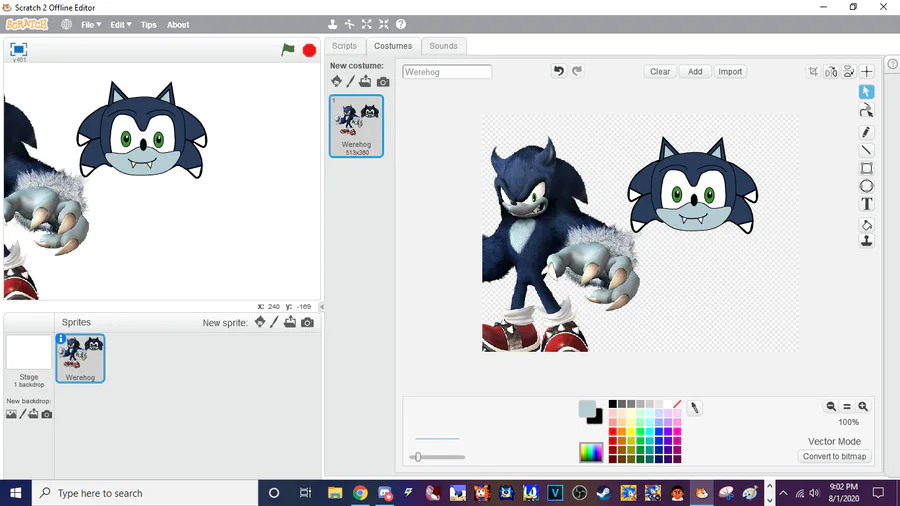Click Convert to bitmap
Image resolution: width=900 pixels, height=506 pixels.
(x=834, y=456)
